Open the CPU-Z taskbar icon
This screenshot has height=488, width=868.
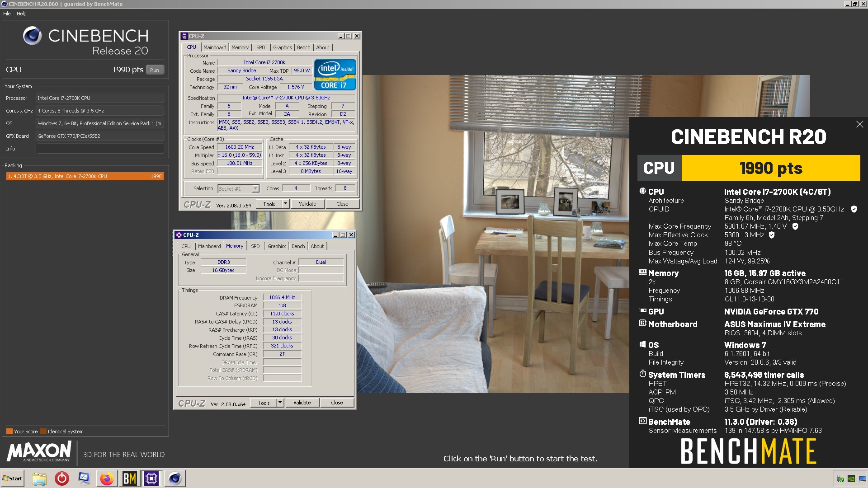pyautogui.click(x=151, y=479)
